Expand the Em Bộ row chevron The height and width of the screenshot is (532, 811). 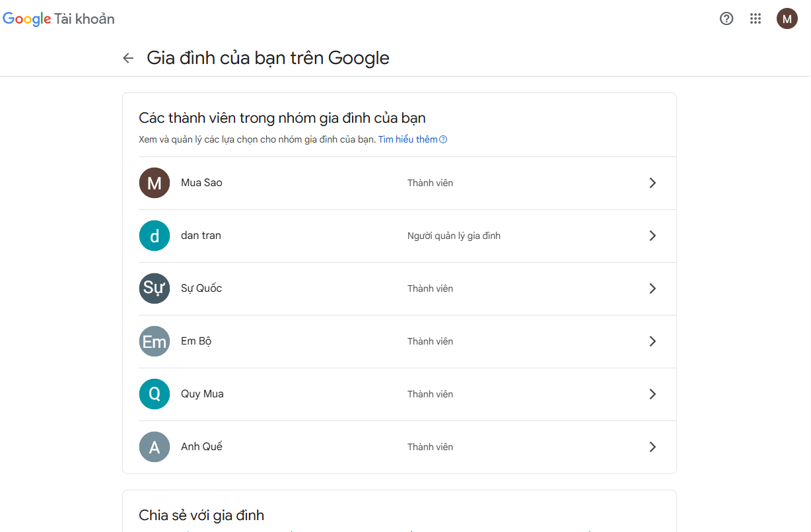coord(652,341)
